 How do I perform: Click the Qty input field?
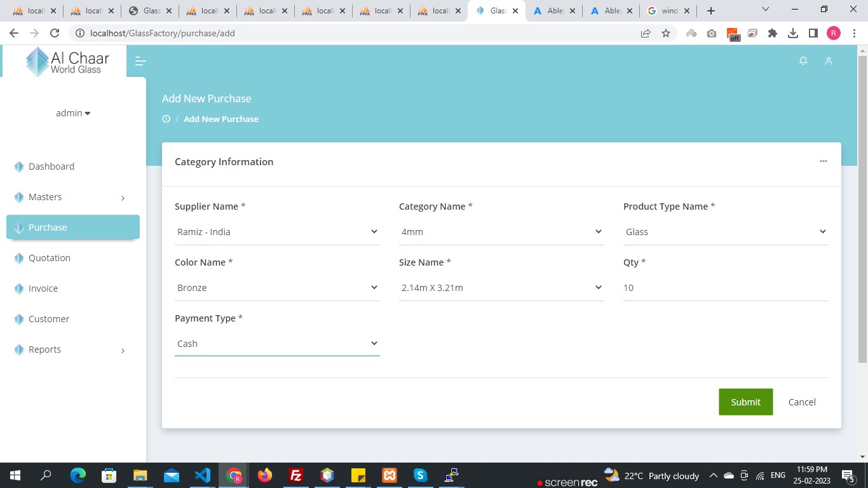click(725, 288)
